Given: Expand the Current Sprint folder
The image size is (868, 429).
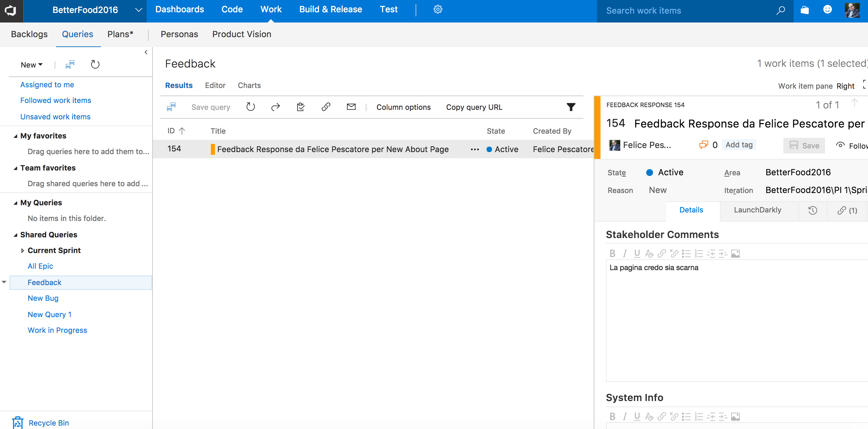Looking at the screenshot, I should click(x=23, y=251).
